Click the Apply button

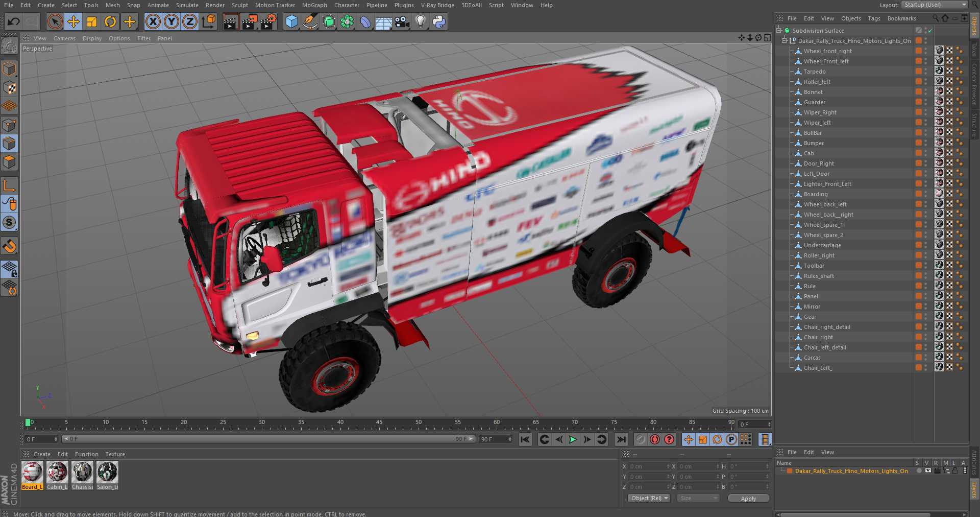(x=748, y=498)
